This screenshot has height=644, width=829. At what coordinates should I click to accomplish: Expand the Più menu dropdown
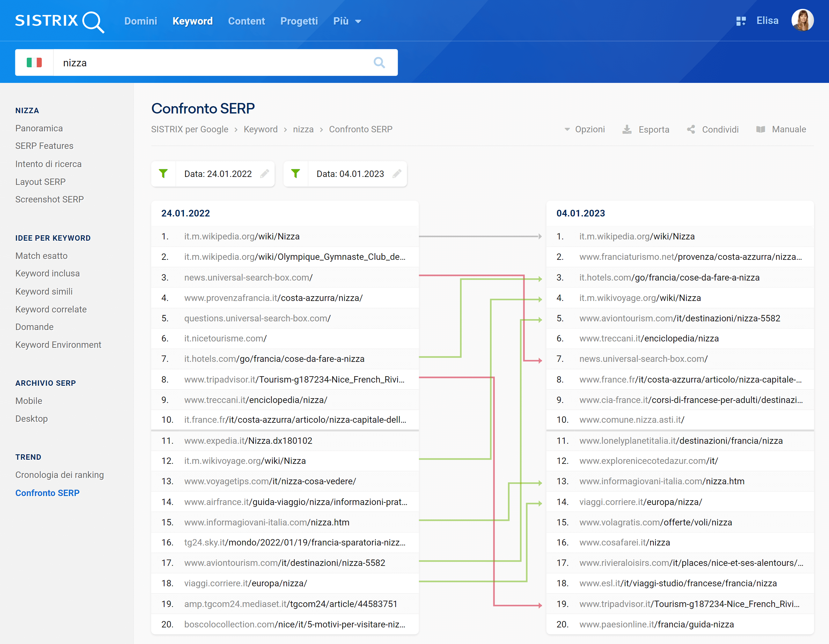click(347, 21)
